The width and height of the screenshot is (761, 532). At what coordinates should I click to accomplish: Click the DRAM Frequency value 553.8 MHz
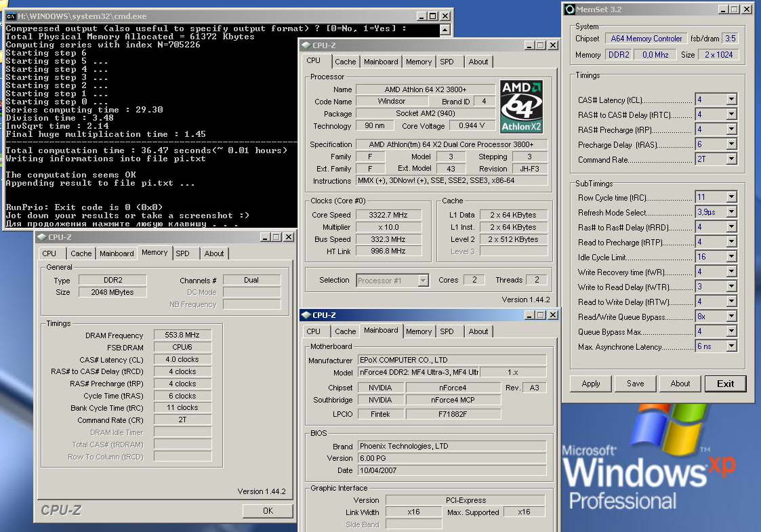point(182,335)
